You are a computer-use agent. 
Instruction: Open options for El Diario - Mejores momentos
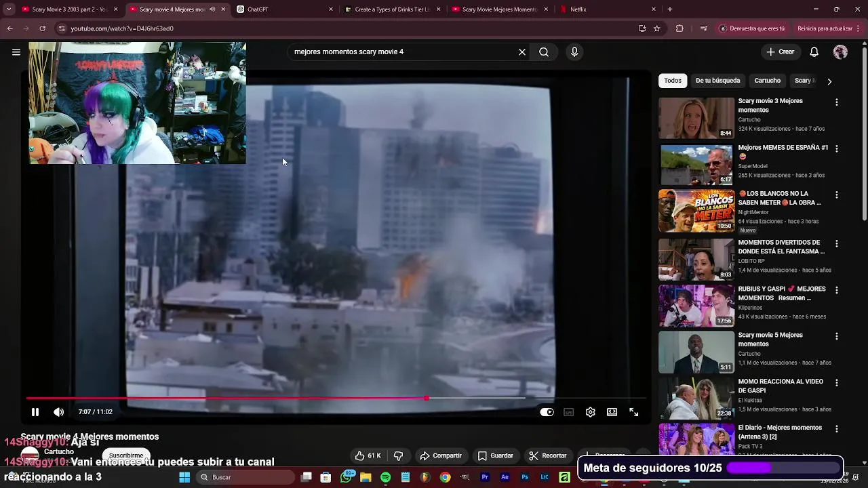point(836,429)
